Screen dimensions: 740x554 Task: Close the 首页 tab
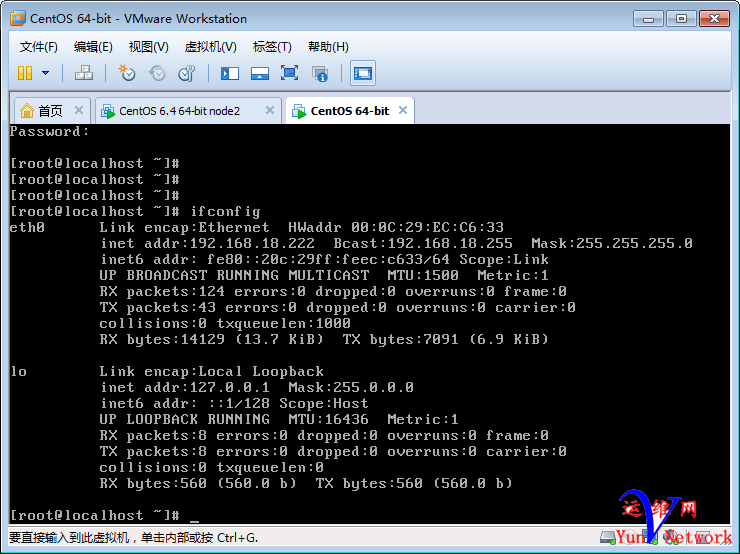pos(79,110)
